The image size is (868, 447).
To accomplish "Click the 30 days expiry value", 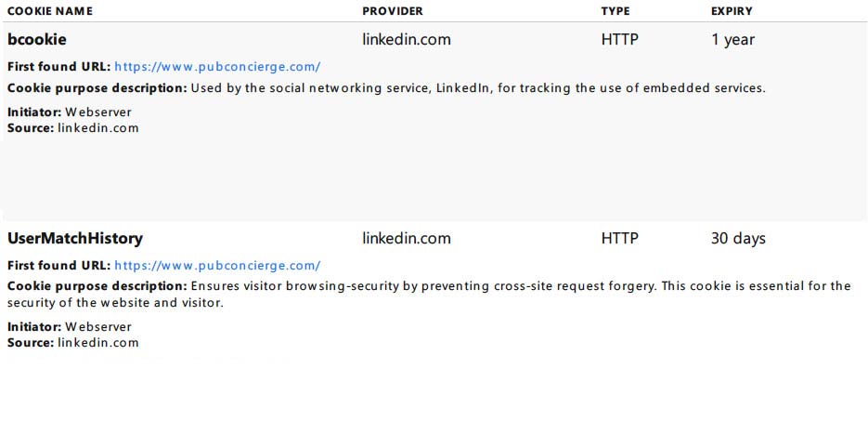I will (738, 239).
